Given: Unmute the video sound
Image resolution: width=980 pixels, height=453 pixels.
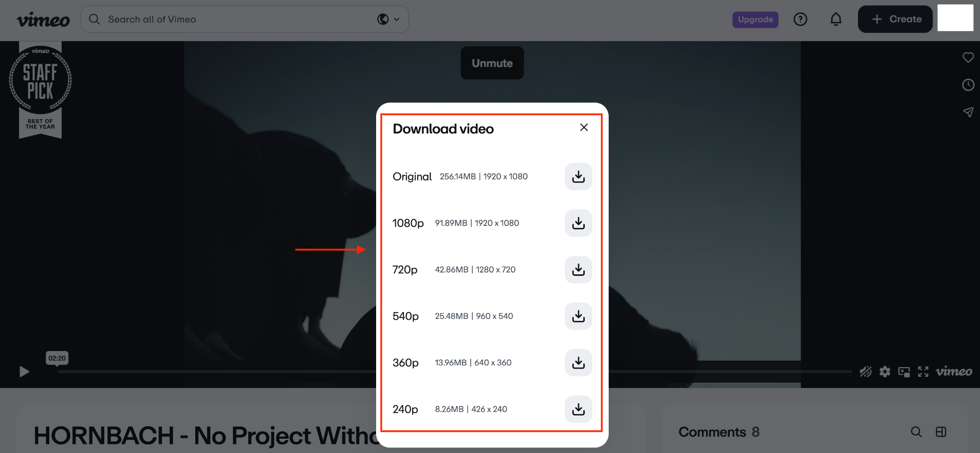Looking at the screenshot, I should click(492, 63).
